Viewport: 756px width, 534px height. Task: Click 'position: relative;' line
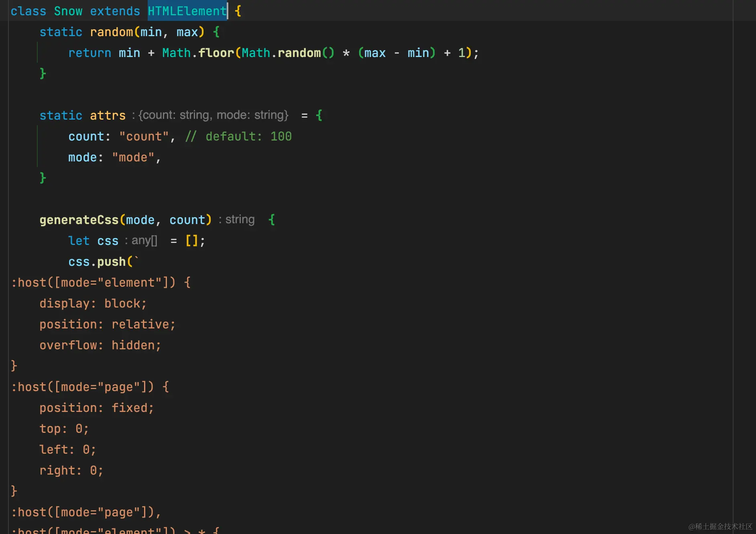[x=108, y=324]
